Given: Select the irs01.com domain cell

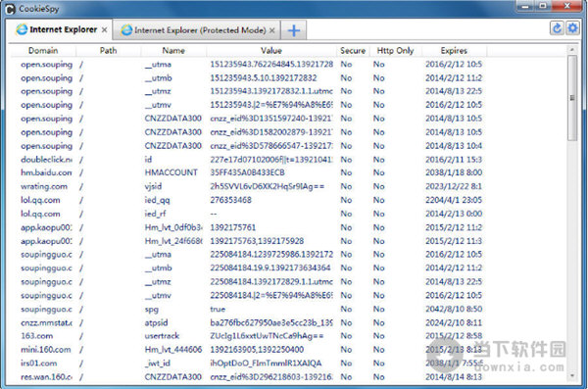Looking at the screenshot, I should (x=38, y=364).
